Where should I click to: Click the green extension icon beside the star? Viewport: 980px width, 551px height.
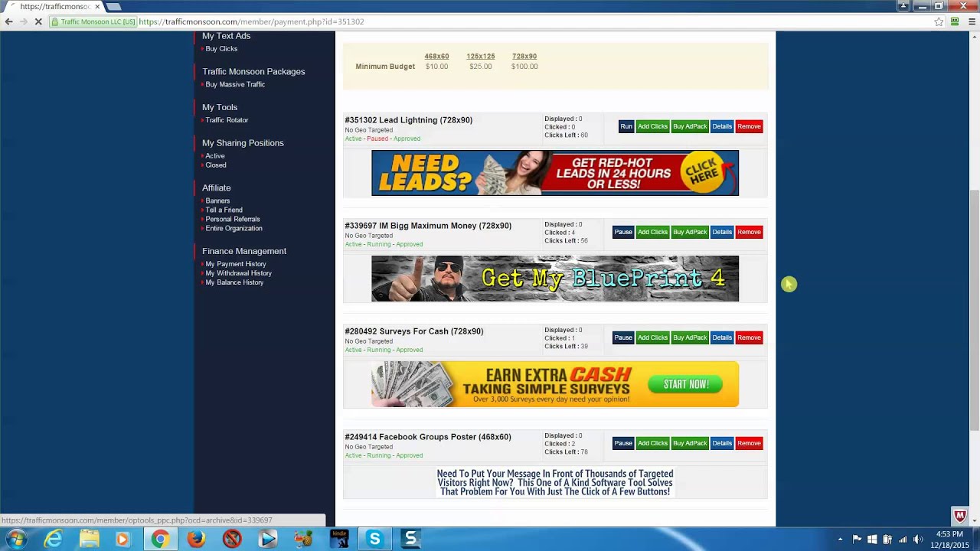coord(955,21)
